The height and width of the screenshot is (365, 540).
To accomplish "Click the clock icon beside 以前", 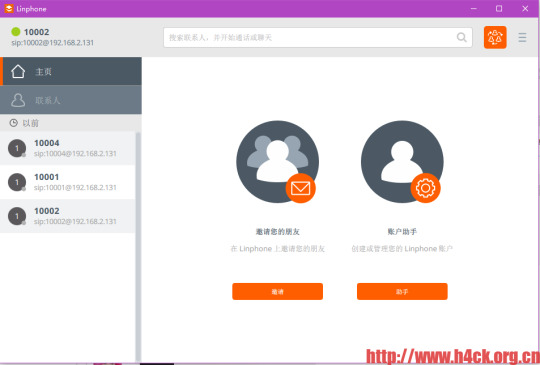I will click(x=13, y=123).
